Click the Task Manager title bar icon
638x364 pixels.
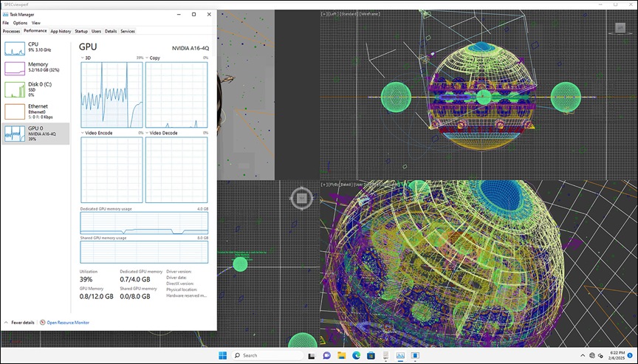point(6,14)
